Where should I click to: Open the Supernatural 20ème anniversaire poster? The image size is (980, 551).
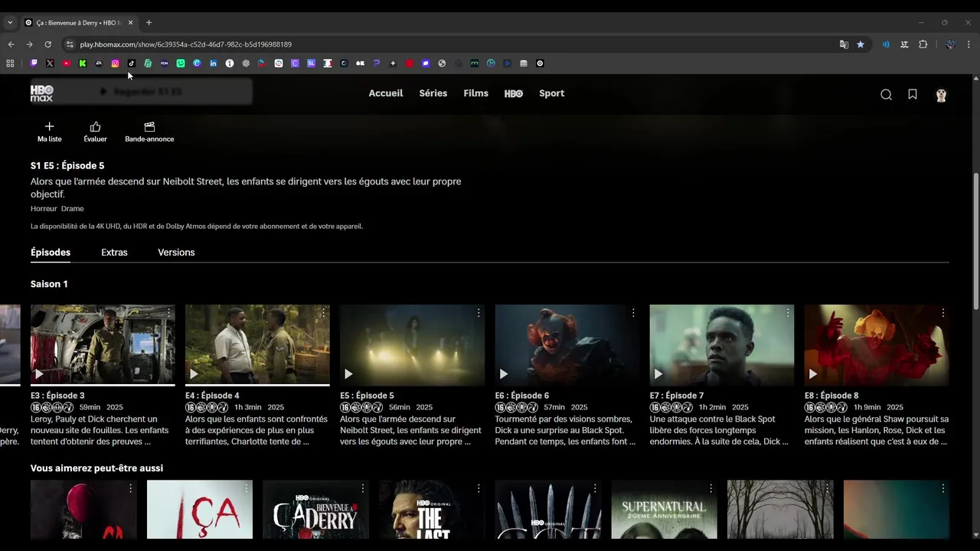click(664, 510)
